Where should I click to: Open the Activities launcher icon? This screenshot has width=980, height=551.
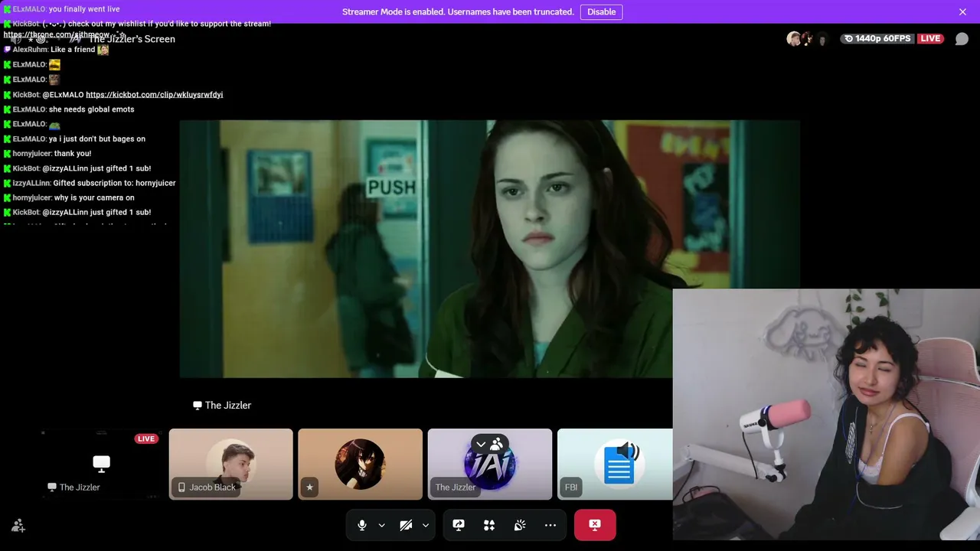(x=489, y=525)
